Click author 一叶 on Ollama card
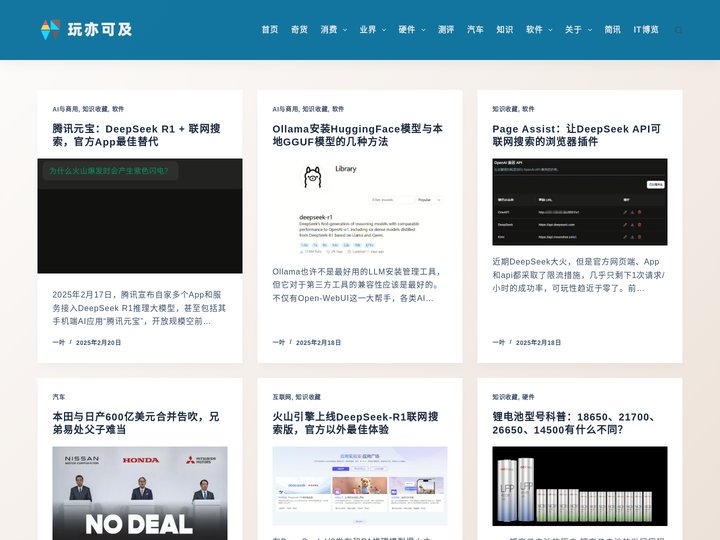The image size is (720, 540). [278, 343]
